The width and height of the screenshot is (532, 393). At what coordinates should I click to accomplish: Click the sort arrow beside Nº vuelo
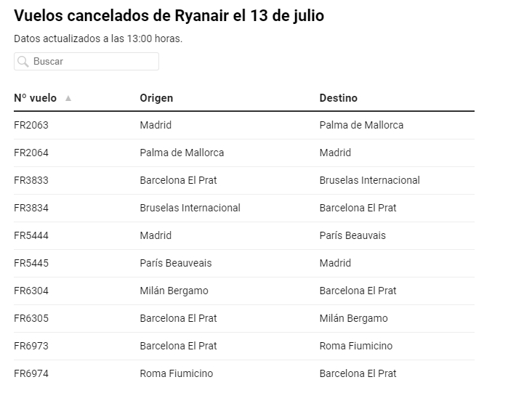point(68,98)
